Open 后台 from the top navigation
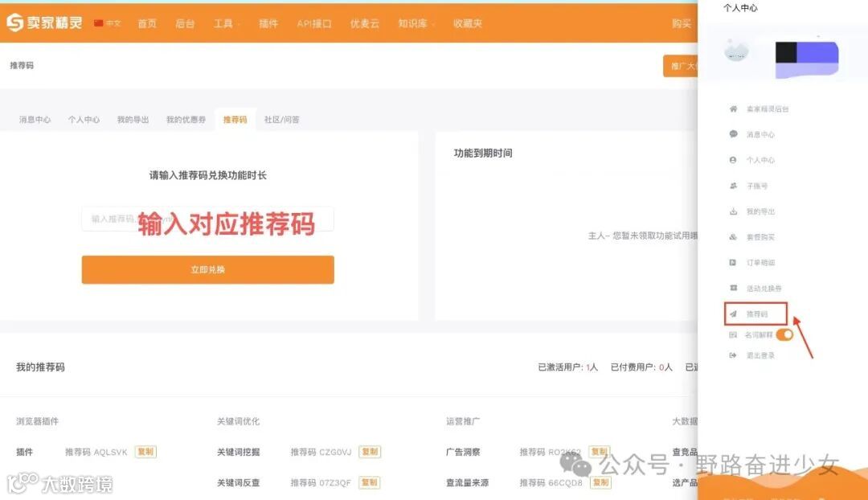 pos(185,23)
